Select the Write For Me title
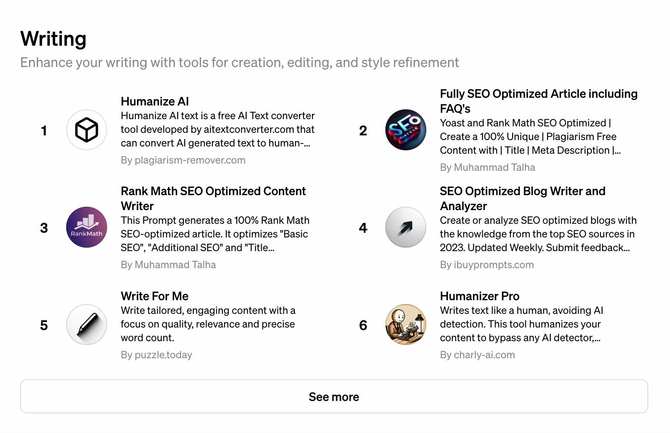The width and height of the screenshot is (670, 433). coord(154,296)
